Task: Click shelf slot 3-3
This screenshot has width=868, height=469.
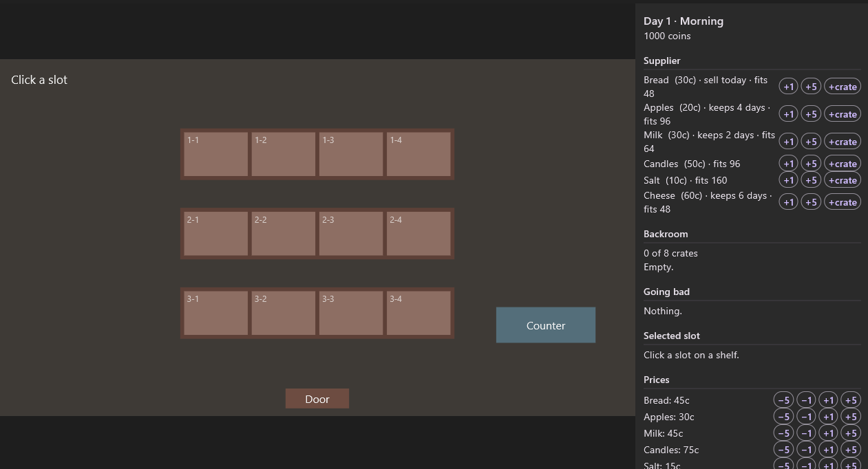Action: (351, 313)
